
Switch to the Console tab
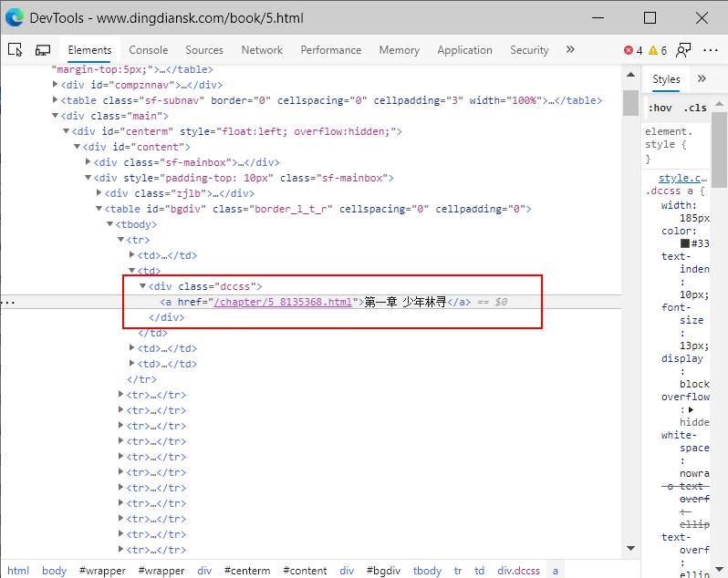[148, 49]
